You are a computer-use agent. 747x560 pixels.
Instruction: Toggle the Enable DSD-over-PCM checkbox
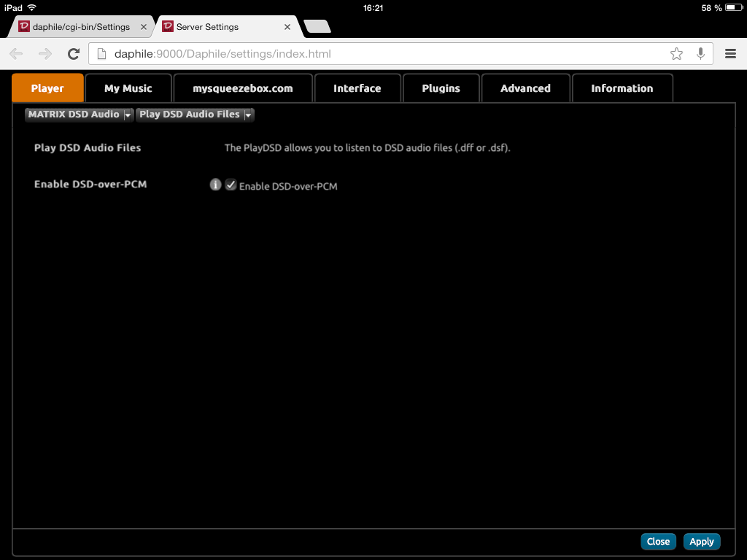pos(231,185)
